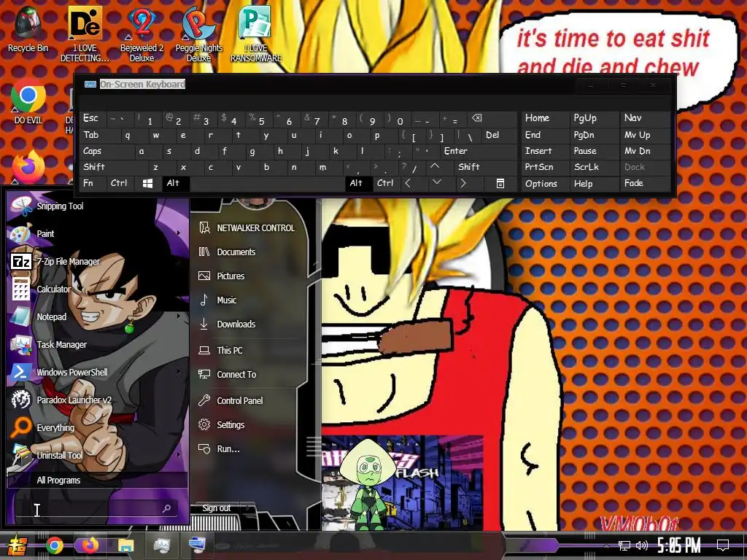This screenshot has height=560, width=747.
Task: Toggle the right Ctrl key
Action: click(x=386, y=183)
